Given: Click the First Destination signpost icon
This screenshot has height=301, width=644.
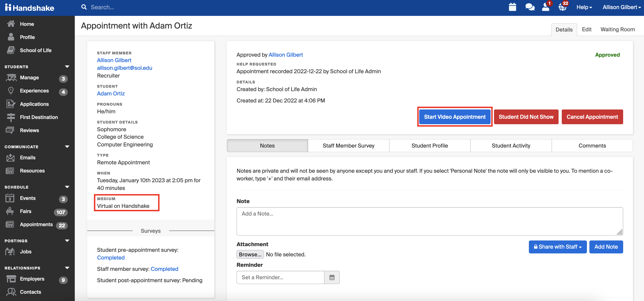Looking at the screenshot, I should coord(11,117).
